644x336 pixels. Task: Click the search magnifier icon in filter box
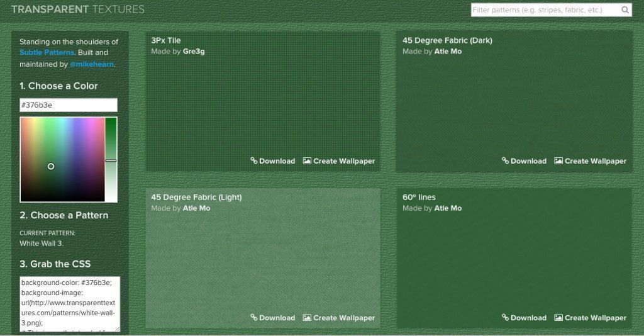[625, 10]
